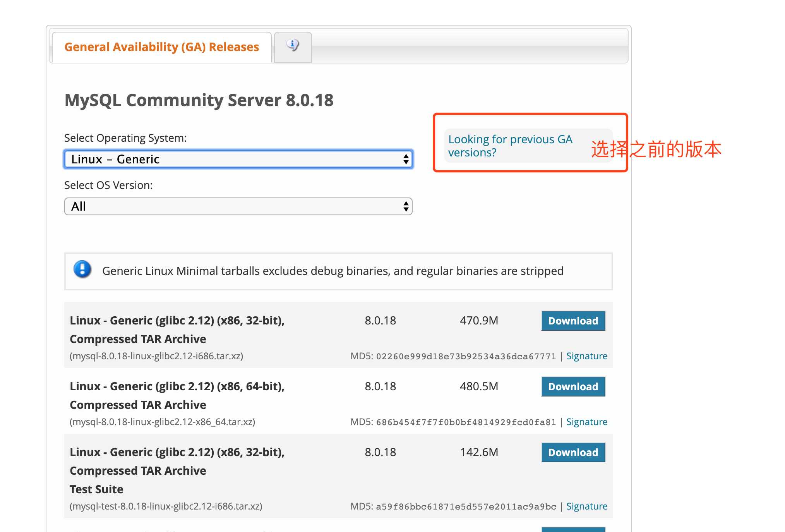Expand the Select Operating System dropdown
Viewport: 785px width, 532px height.
tap(237, 158)
